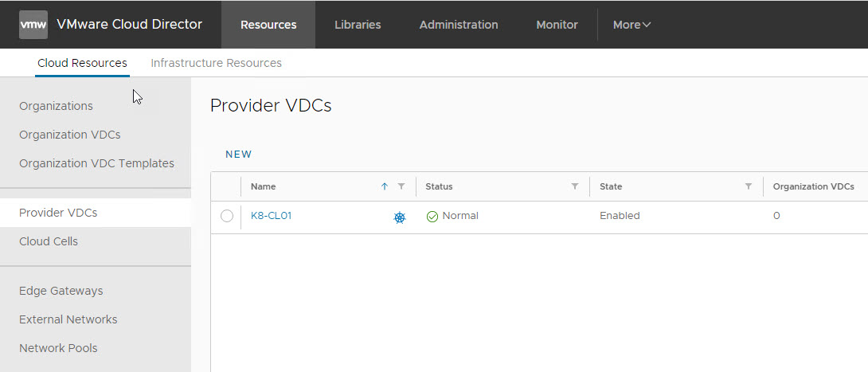Screen dimensions: 868x372
Task: Click the VMware Cloud Director title
Action: [130, 25]
